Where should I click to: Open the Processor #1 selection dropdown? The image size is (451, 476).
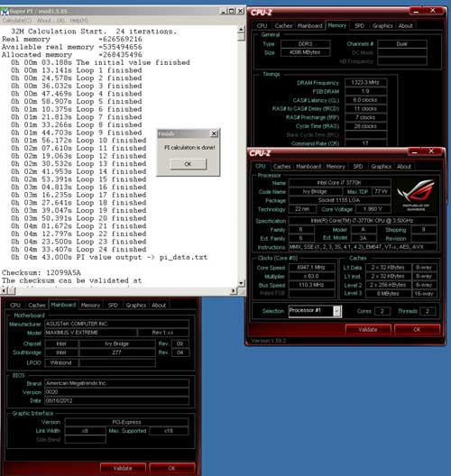(x=336, y=311)
